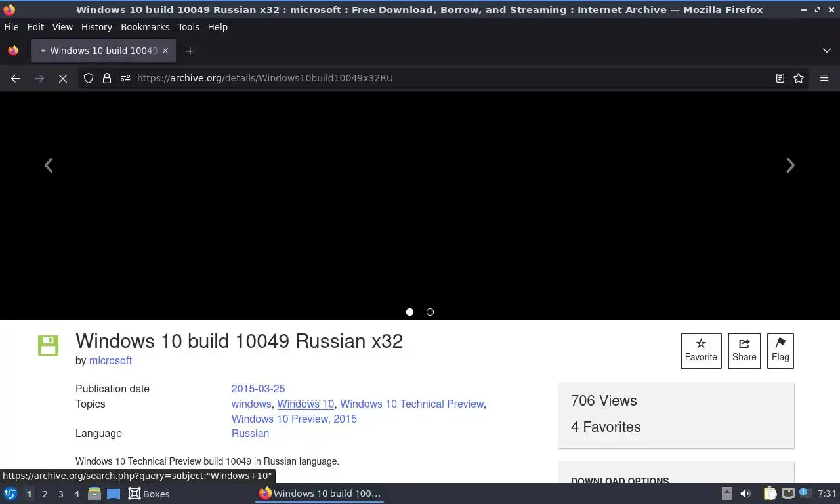Close the Windows 10 build 10049 tab

pos(165,51)
